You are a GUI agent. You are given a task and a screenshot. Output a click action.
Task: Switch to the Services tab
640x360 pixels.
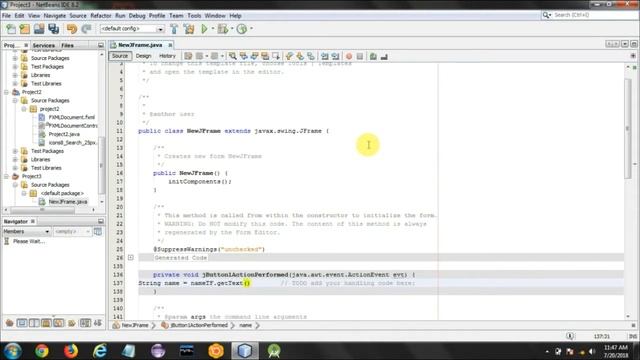44,45
